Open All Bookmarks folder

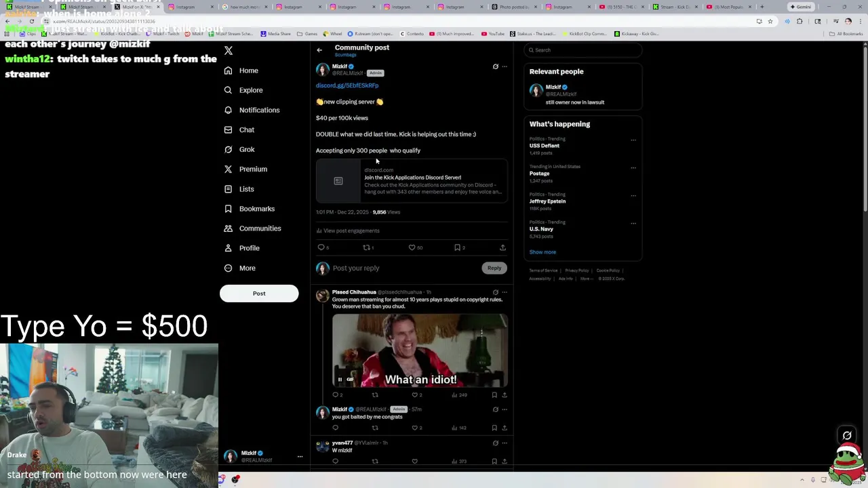[846, 34]
